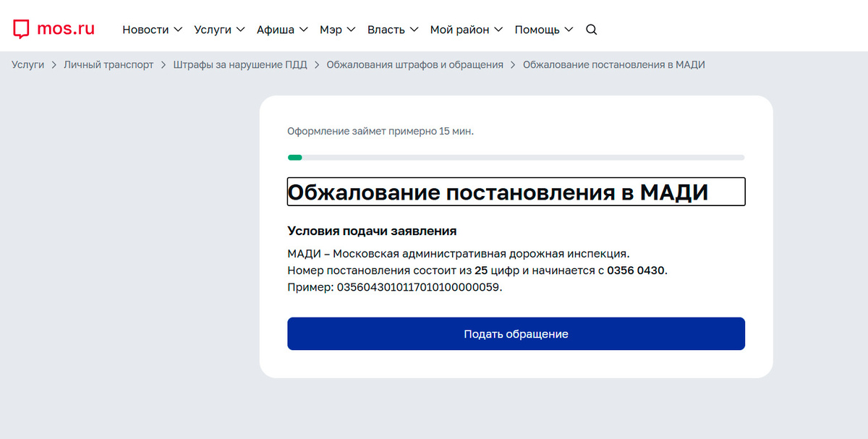Open the Афиша menu
The image size is (868, 439).
pyautogui.click(x=282, y=30)
